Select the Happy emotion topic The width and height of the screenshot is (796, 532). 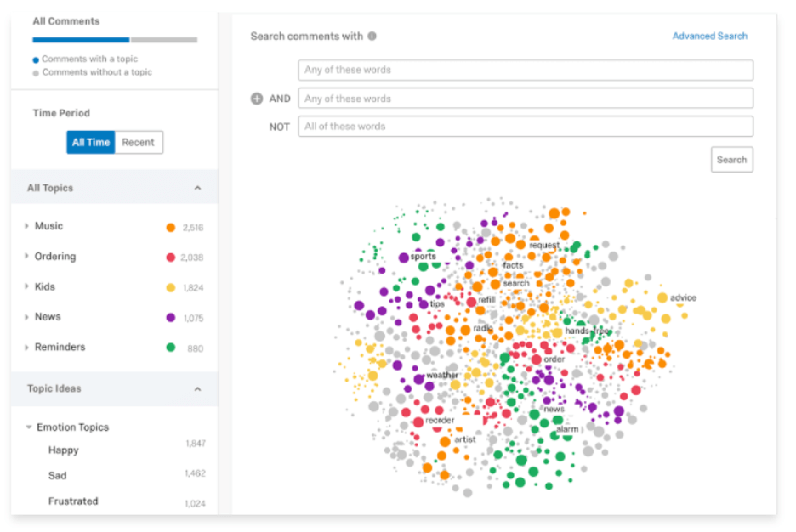point(61,450)
